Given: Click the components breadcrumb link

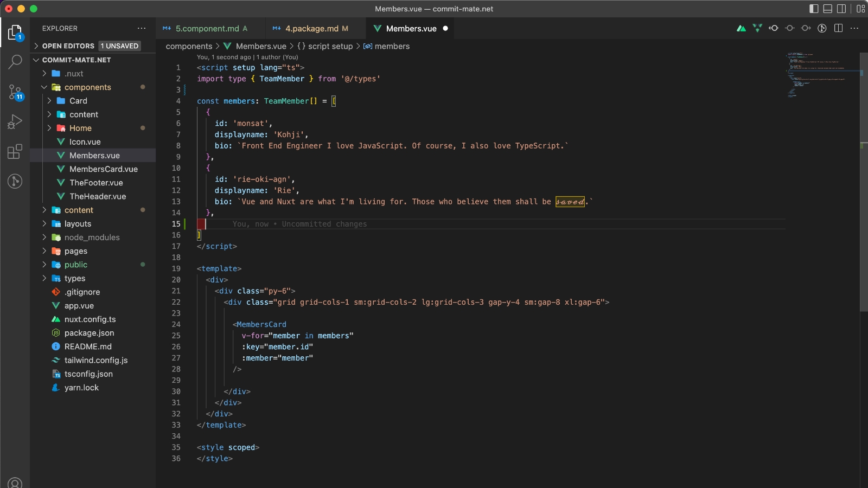Looking at the screenshot, I should (189, 47).
